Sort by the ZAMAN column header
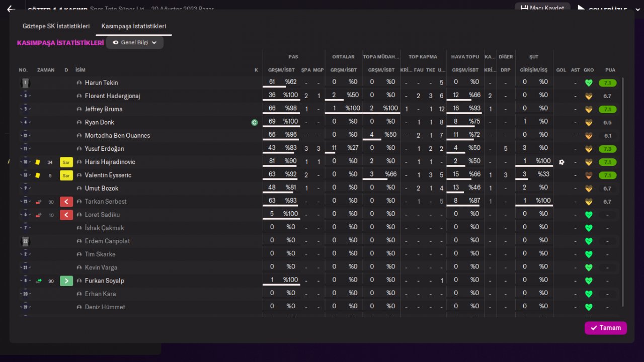The height and width of the screenshot is (362, 644). [46, 70]
